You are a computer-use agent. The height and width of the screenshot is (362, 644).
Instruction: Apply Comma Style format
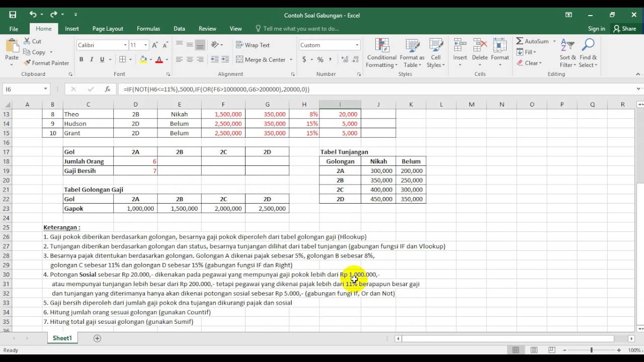331,59
